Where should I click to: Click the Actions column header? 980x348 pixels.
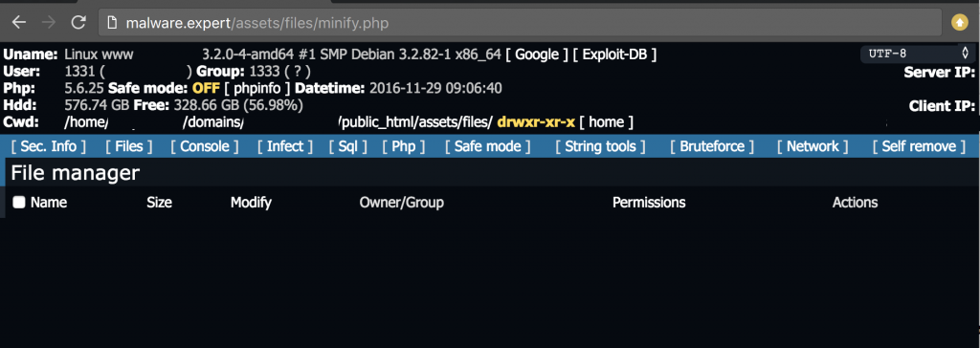(855, 203)
